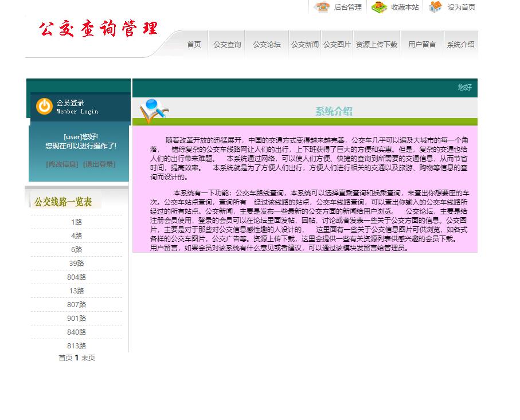Click 末页 in the route list pagination
Screen dimensions: 520x420
(x=89, y=358)
